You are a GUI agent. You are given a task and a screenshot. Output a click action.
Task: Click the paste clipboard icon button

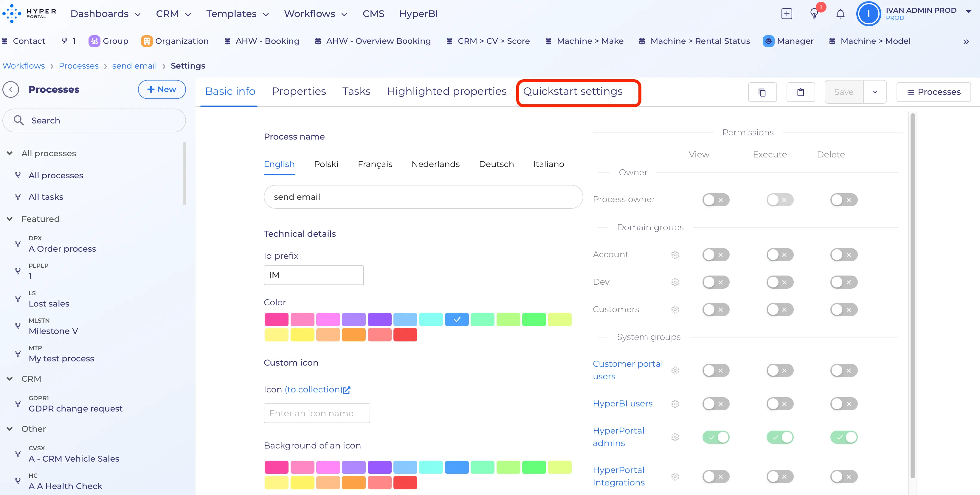[801, 92]
